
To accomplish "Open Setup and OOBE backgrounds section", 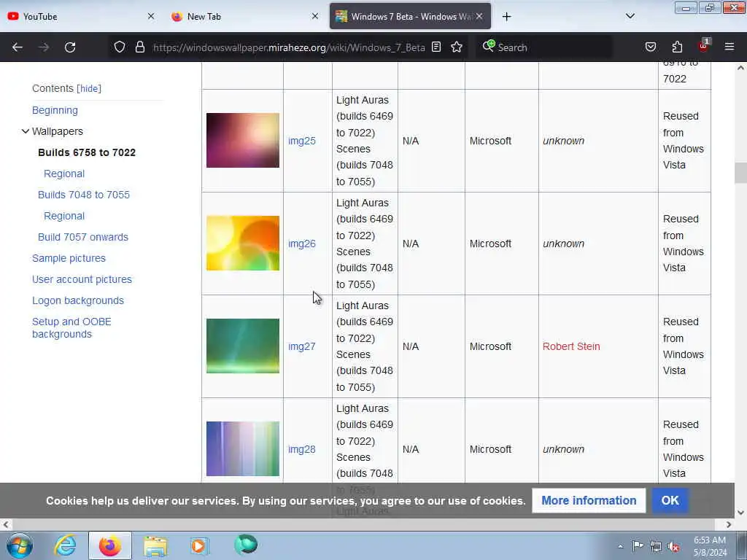I will click(x=72, y=327).
